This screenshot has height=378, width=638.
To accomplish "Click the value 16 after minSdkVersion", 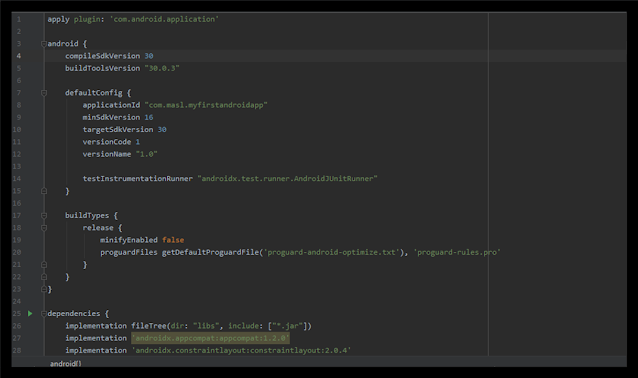I will pyautogui.click(x=149, y=117).
